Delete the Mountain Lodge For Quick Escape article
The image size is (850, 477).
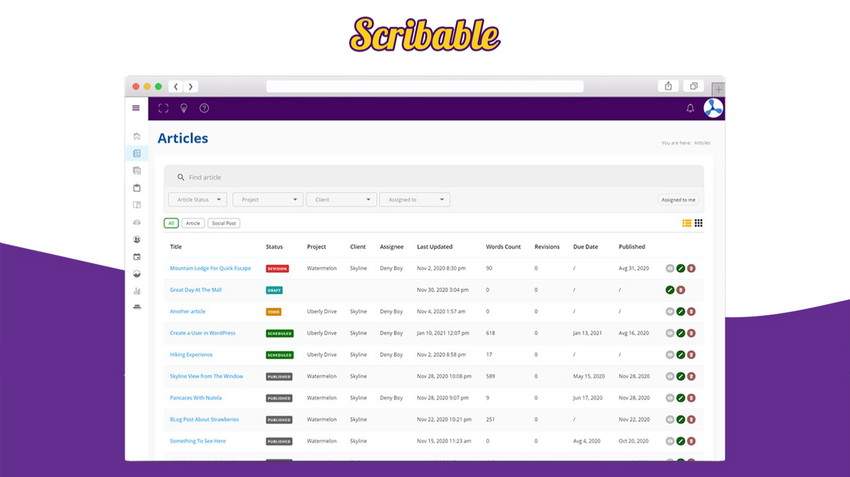[691, 268]
